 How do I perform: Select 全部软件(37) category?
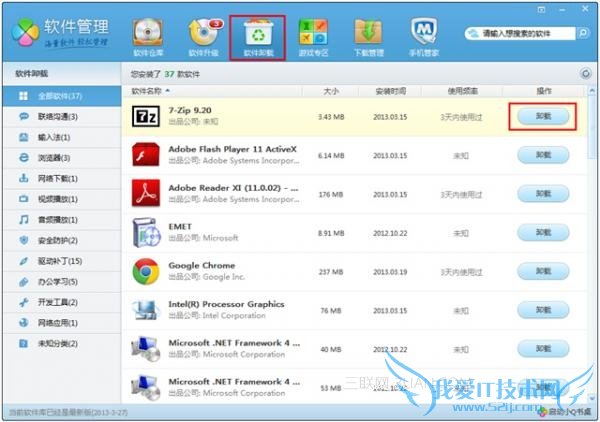click(62, 96)
